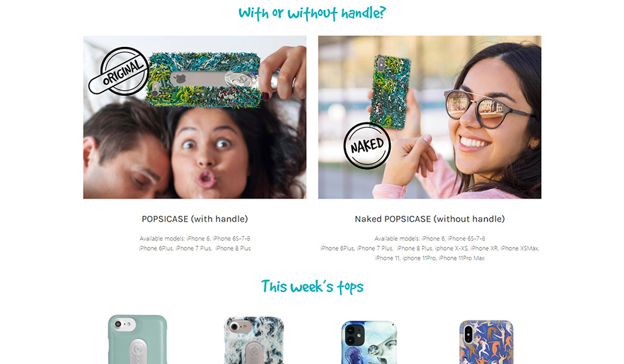Click the NAKED stamp badge
Image resolution: width=624 pixels, height=364 pixels.
[367, 146]
